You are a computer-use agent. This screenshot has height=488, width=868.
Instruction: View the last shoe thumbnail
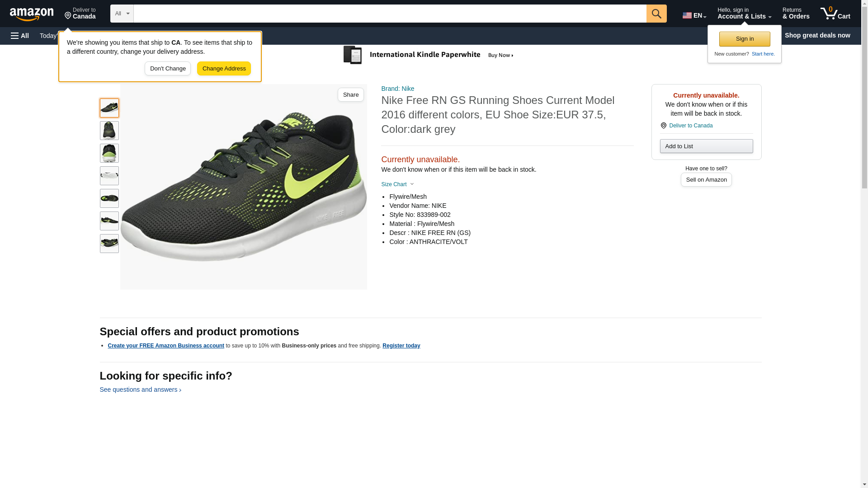(x=109, y=244)
